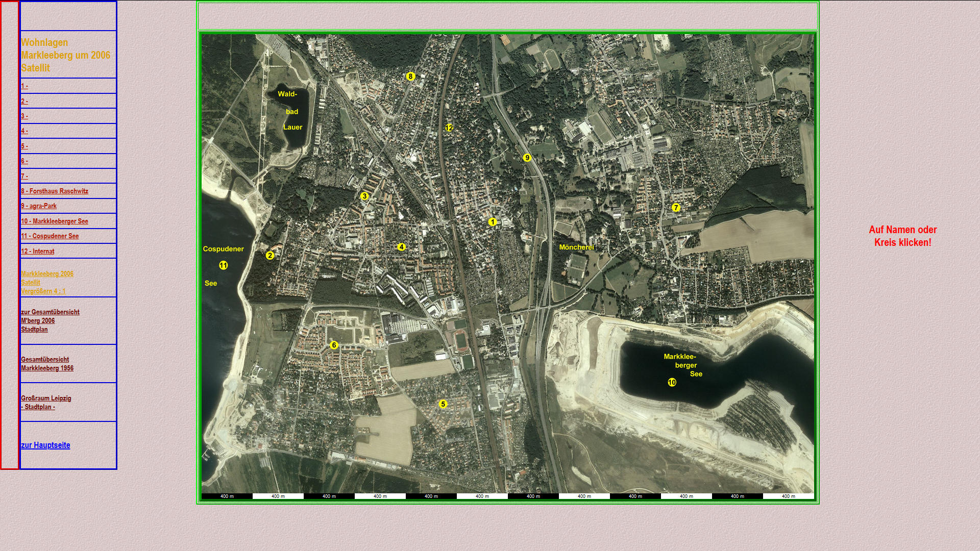980x551 pixels.
Task: Click yellow circle marker 6 on map
Action: (x=334, y=345)
